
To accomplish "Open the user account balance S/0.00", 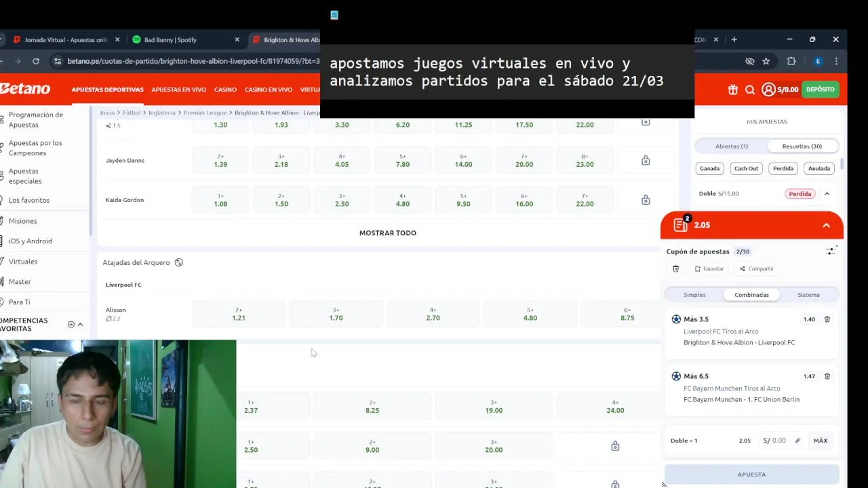I will 780,89.
